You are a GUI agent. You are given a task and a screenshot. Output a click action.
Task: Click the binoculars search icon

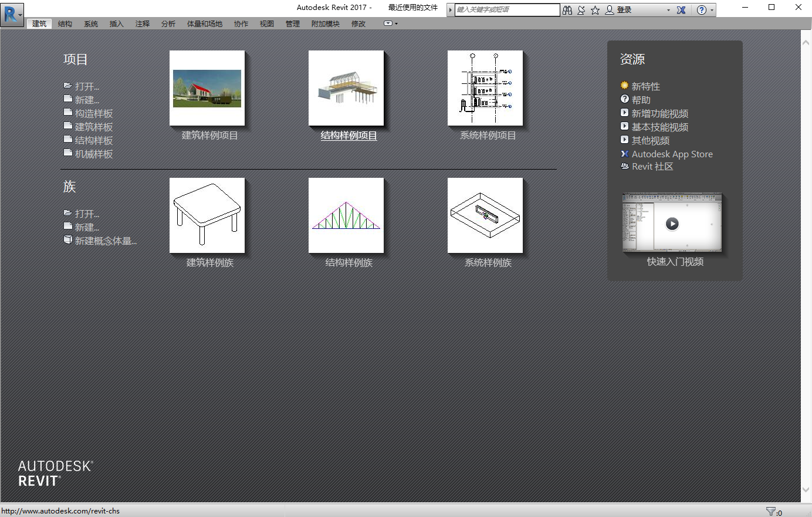(567, 10)
